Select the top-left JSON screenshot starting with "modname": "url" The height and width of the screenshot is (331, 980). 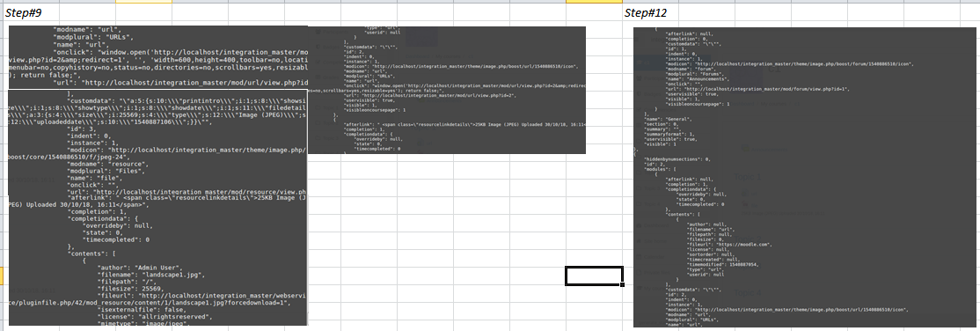click(157, 57)
